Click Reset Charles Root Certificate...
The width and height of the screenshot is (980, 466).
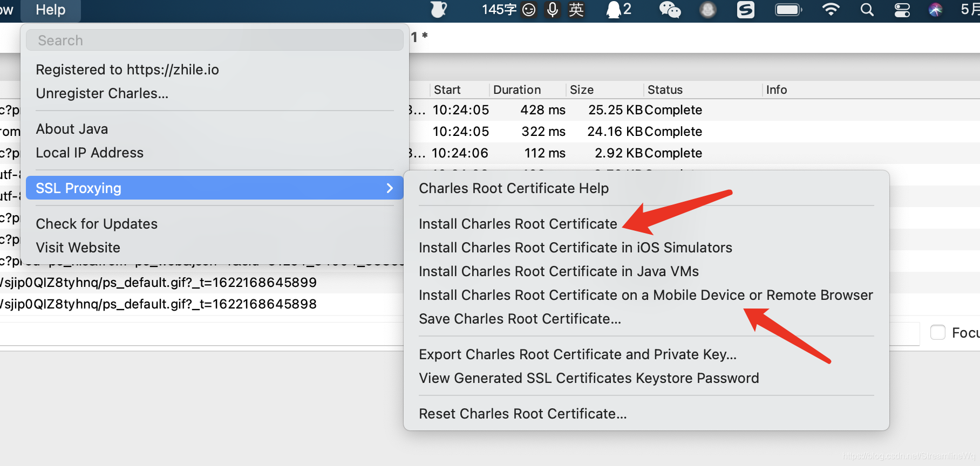pyautogui.click(x=523, y=414)
